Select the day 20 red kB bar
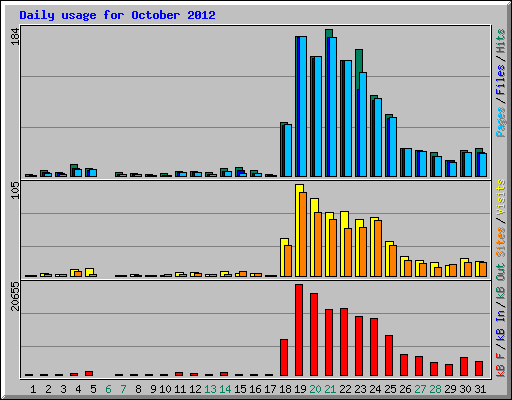 tap(314, 335)
